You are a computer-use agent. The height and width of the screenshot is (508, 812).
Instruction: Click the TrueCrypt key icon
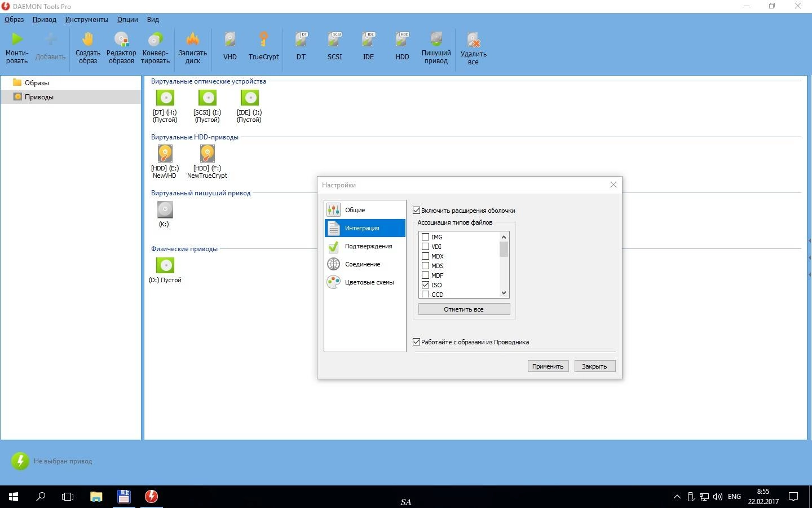[263, 39]
